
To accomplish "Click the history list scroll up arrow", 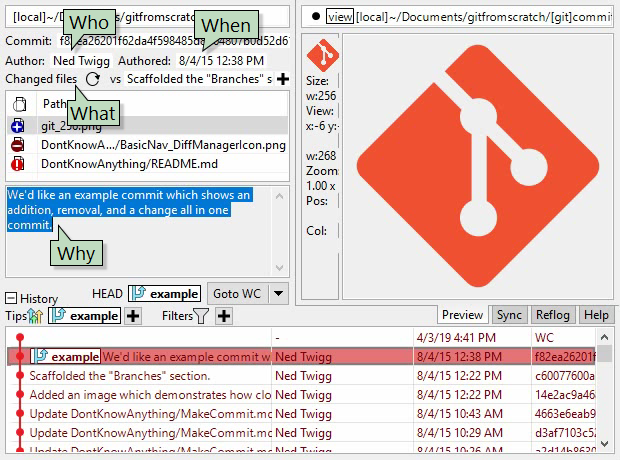I will (x=604, y=337).
